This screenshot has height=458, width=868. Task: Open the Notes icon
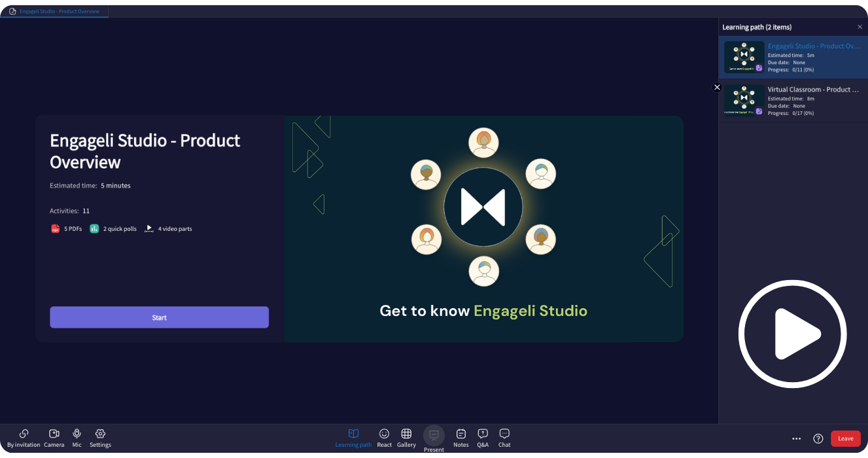pyautogui.click(x=460, y=434)
